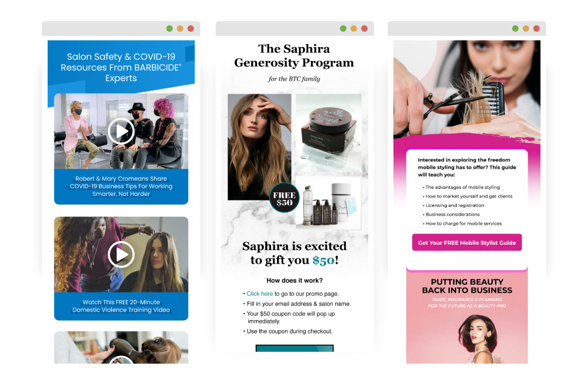
Task: Click the long-haired model portrait photo
Action: (259, 146)
